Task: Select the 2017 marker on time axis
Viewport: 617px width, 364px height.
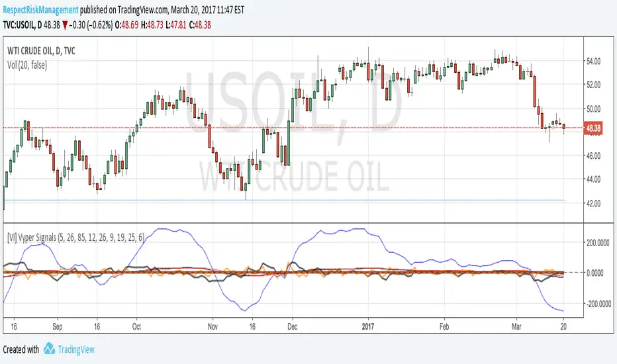Action: 368,327
